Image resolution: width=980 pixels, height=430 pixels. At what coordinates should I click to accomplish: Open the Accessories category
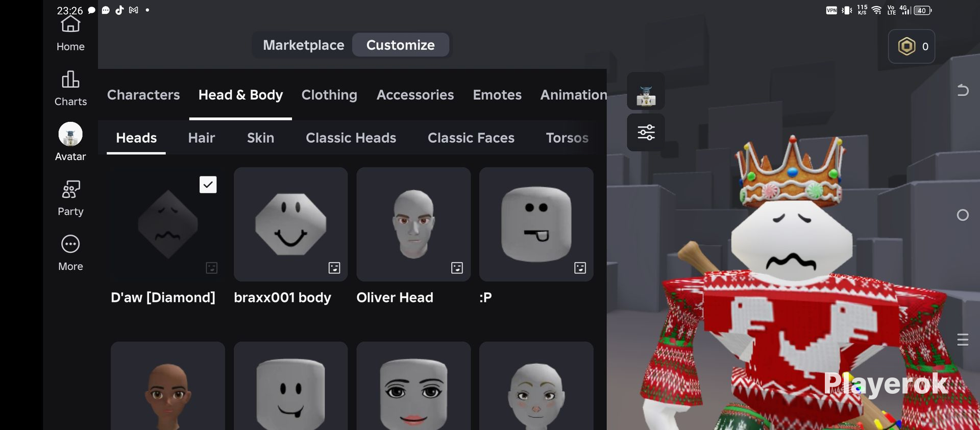tap(415, 95)
